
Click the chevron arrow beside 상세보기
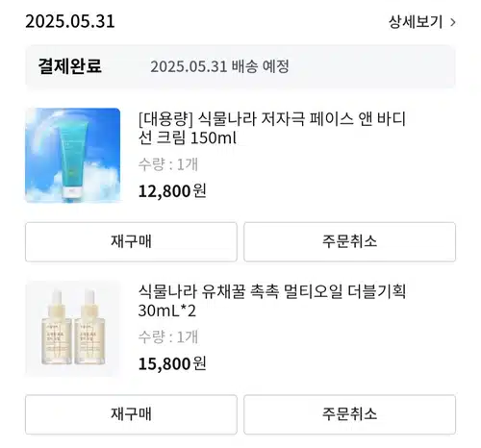(x=452, y=22)
